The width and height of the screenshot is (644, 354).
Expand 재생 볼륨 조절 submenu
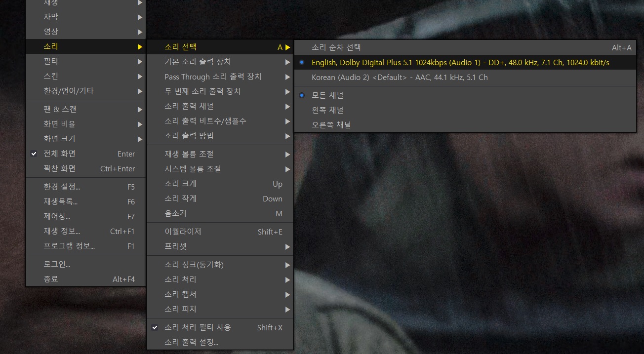tap(189, 154)
